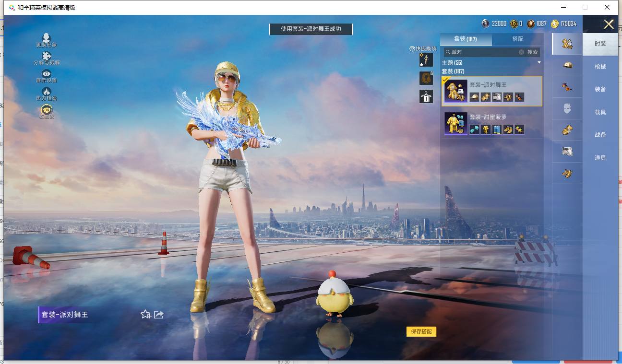Click the search field containing 派对
The height and width of the screenshot is (364, 622).
tap(484, 52)
